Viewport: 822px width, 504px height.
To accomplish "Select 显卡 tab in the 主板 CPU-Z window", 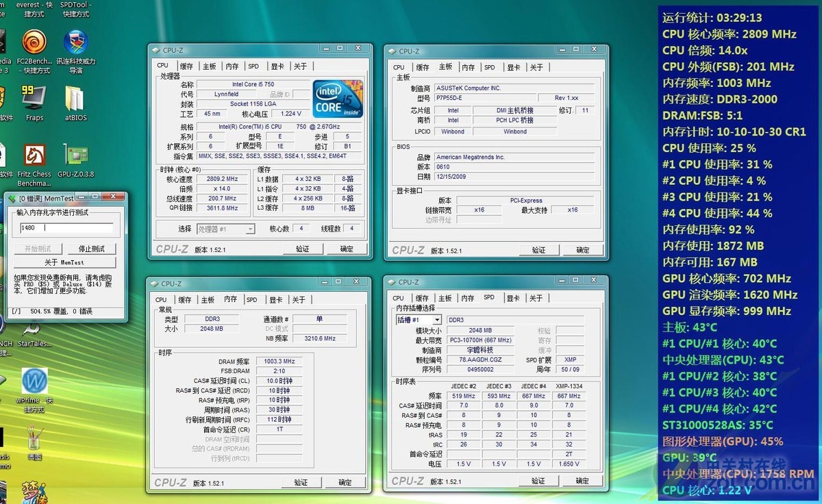I will click(x=512, y=67).
